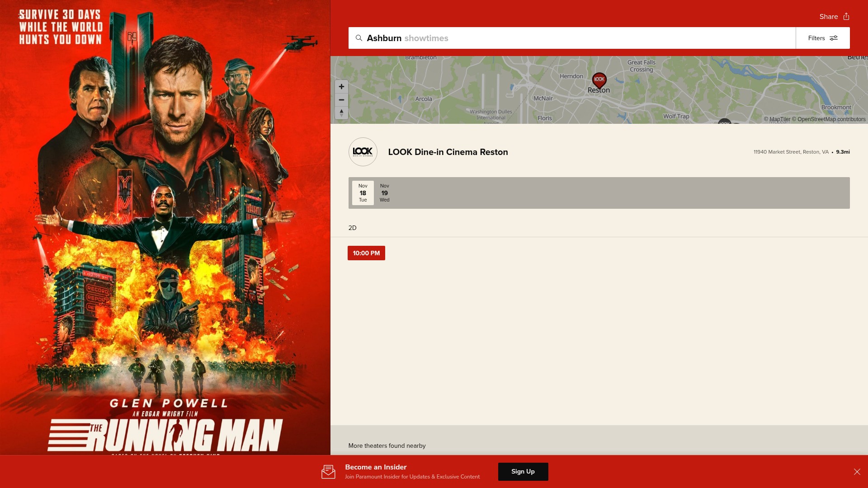Click the Share upload icon
Viewport: 868px width, 488px height.
846,16
